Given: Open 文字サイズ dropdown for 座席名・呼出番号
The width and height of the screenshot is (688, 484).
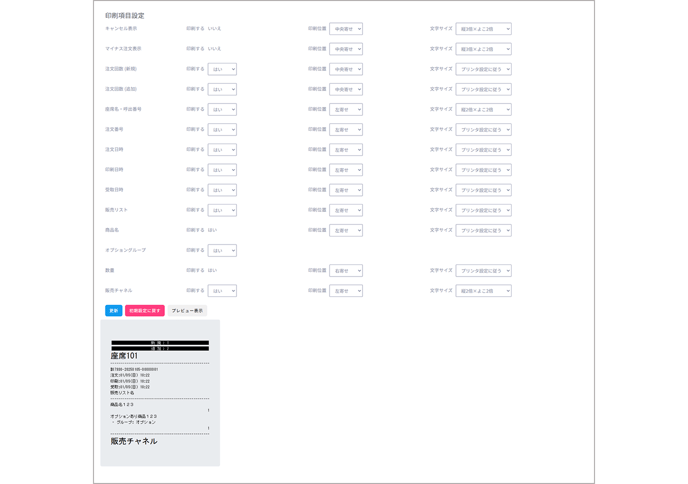Looking at the screenshot, I should tap(483, 110).
